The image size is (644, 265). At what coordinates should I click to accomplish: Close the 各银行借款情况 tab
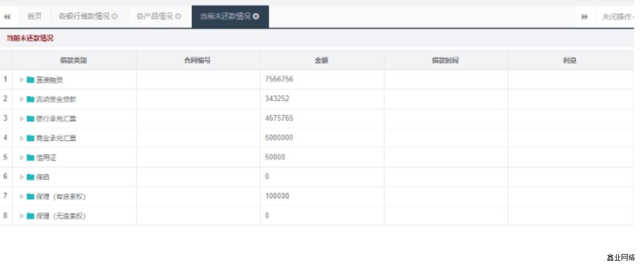coord(115,16)
